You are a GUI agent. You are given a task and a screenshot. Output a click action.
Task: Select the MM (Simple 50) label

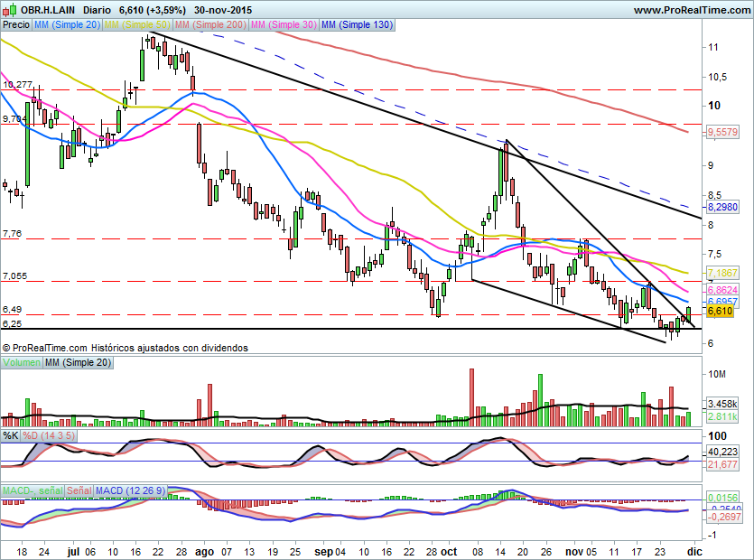tap(137, 24)
